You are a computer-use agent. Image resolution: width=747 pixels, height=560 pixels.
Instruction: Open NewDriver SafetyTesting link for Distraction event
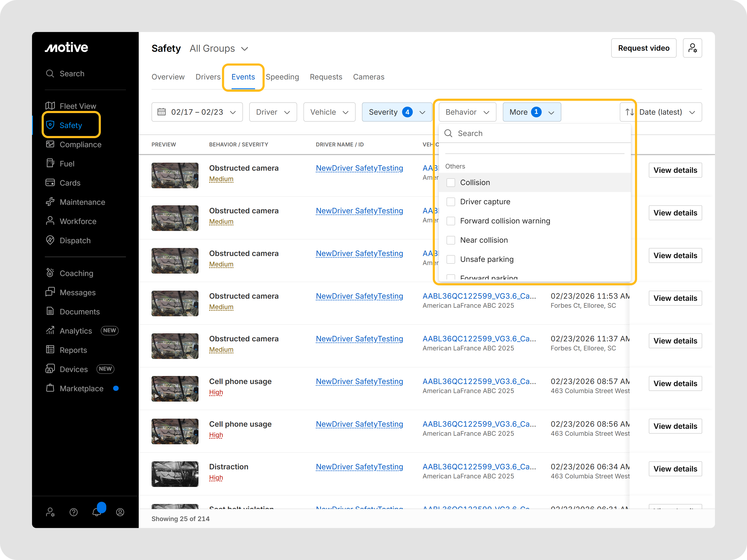point(359,467)
